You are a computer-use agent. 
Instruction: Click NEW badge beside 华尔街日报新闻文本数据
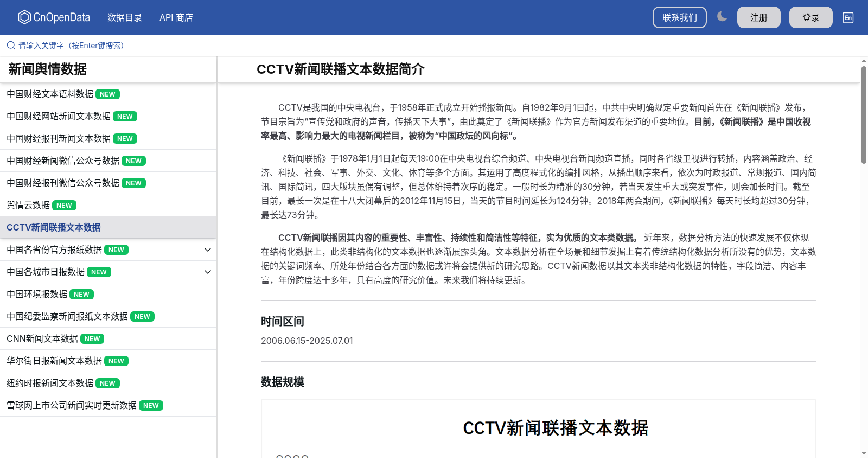pos(116,361)
